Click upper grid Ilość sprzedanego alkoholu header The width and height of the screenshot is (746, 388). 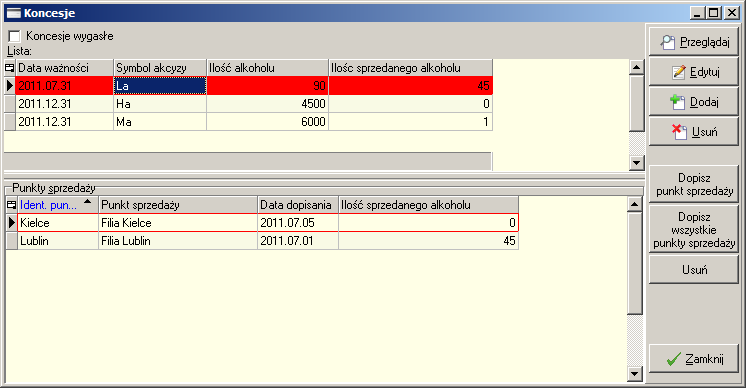coord(411,68)
